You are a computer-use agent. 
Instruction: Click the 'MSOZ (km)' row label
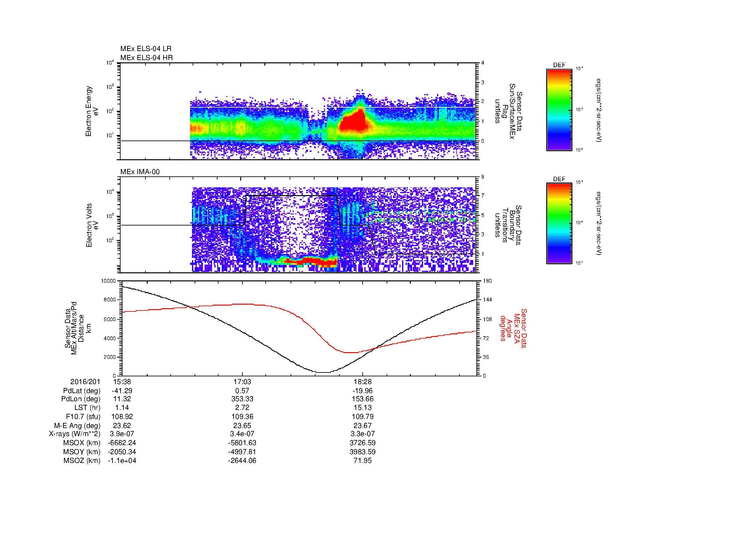(82, 461)
